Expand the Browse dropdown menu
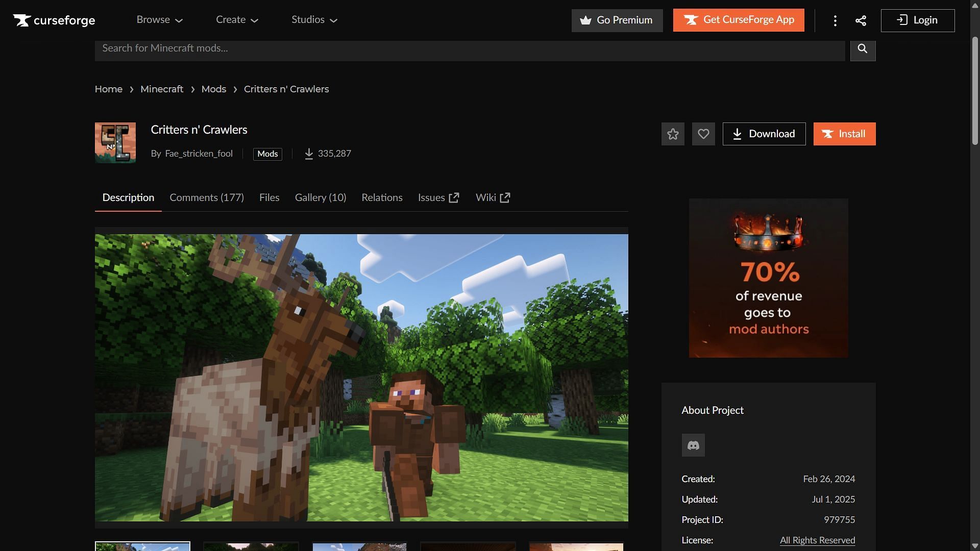Image resolution: width=980 pixels, height=551 pixels. (159, 20)
